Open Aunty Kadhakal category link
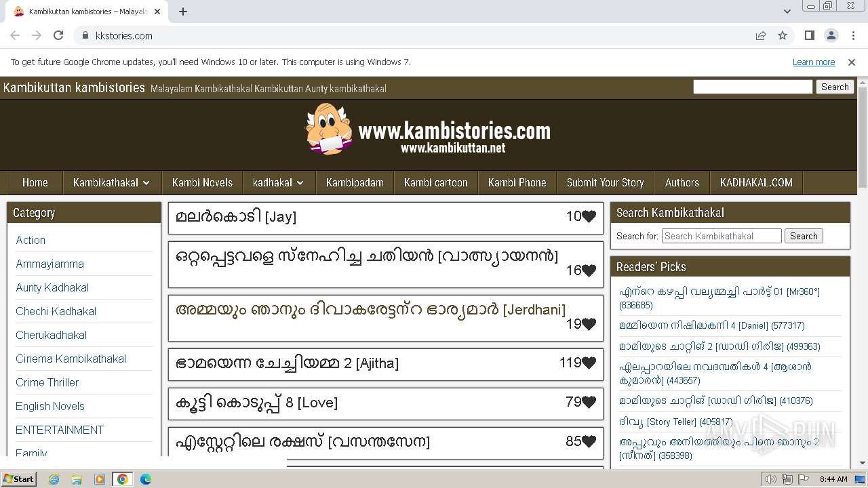 click(x=52, y=287)
